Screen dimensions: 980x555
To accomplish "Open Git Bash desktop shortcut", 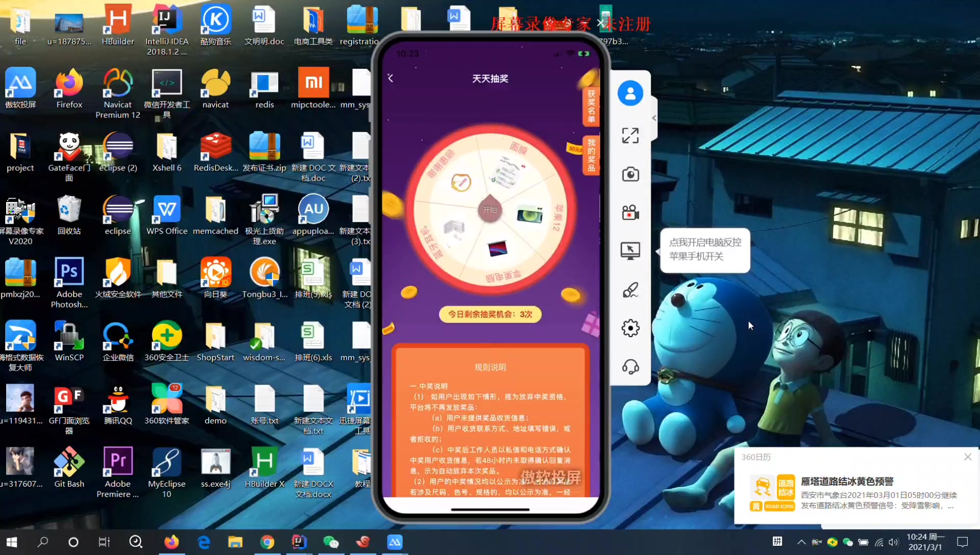I will click(69, 468).
